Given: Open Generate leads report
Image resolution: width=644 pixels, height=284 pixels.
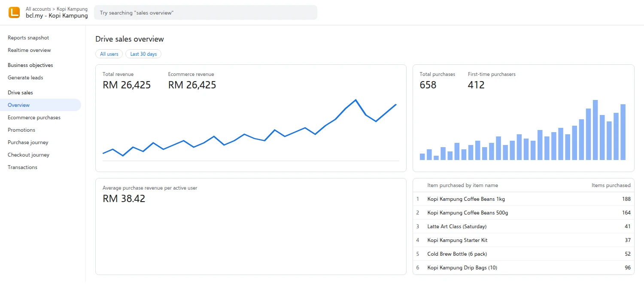Looking at the screenshot, I should (x=25, y=78).
